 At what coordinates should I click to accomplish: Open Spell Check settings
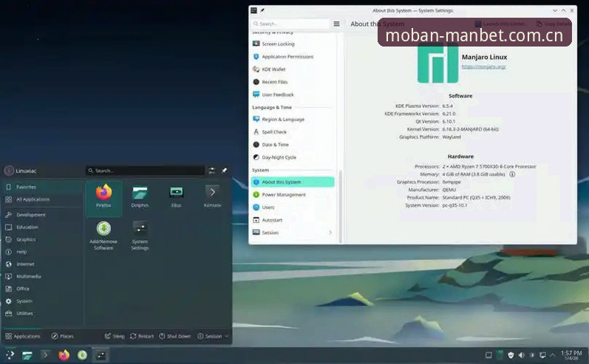tap(293, 132)
